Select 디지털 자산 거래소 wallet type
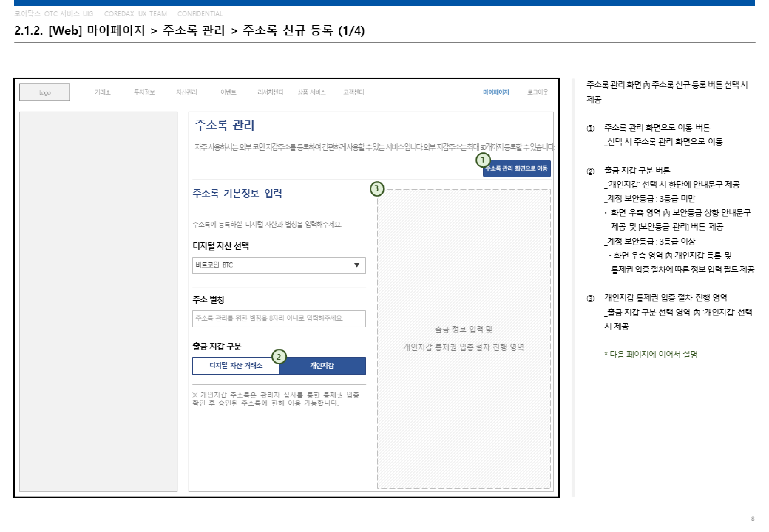 coord(236,366)
